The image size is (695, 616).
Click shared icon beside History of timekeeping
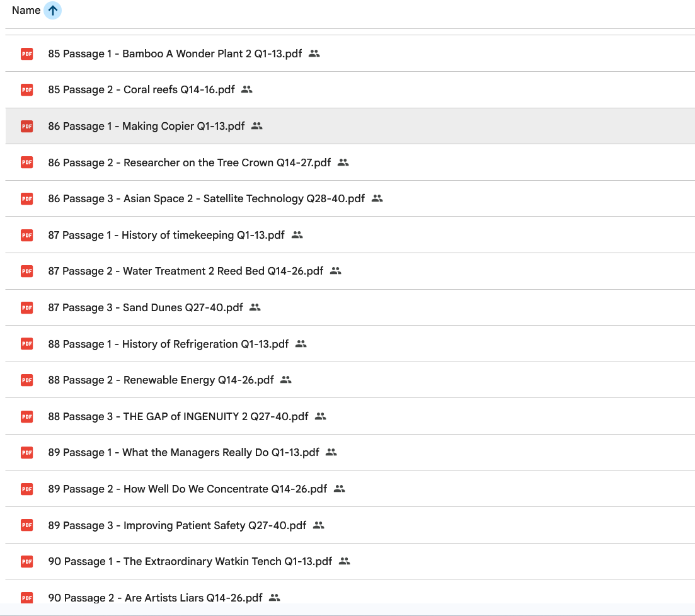click(297, 235)
